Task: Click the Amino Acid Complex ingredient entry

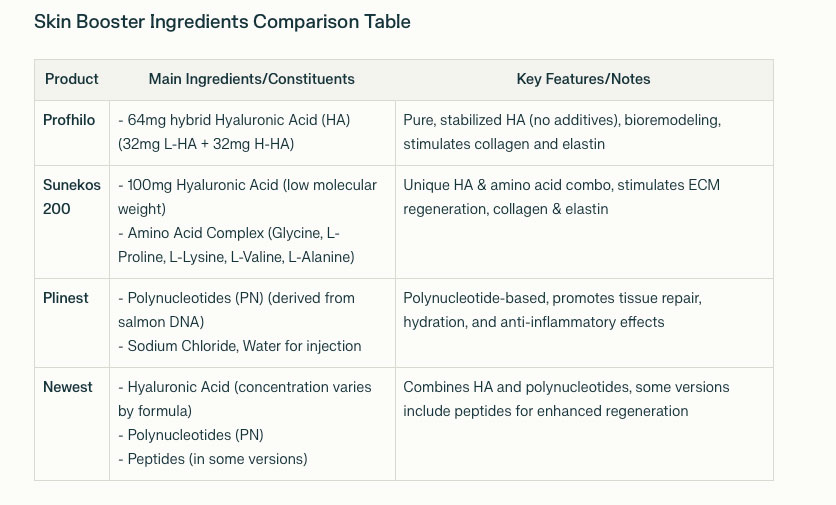Action: (235, 245)
